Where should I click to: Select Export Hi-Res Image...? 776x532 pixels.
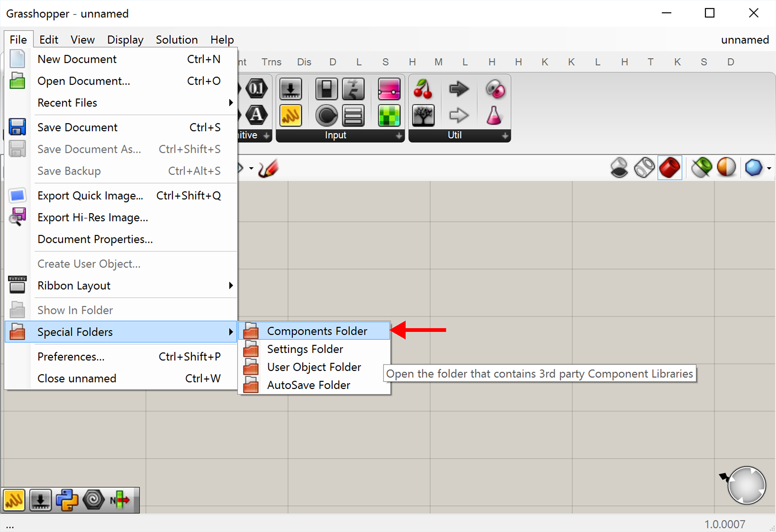click(121, 217)
